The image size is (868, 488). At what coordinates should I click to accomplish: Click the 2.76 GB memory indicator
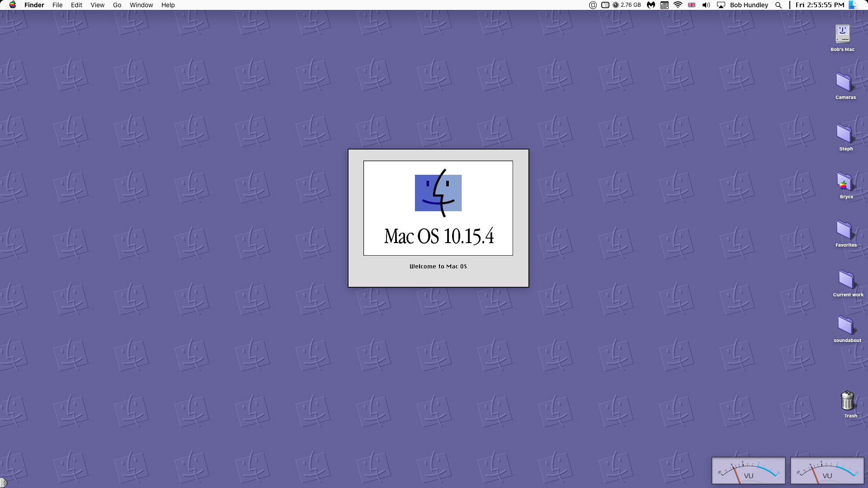coord(627,5)
